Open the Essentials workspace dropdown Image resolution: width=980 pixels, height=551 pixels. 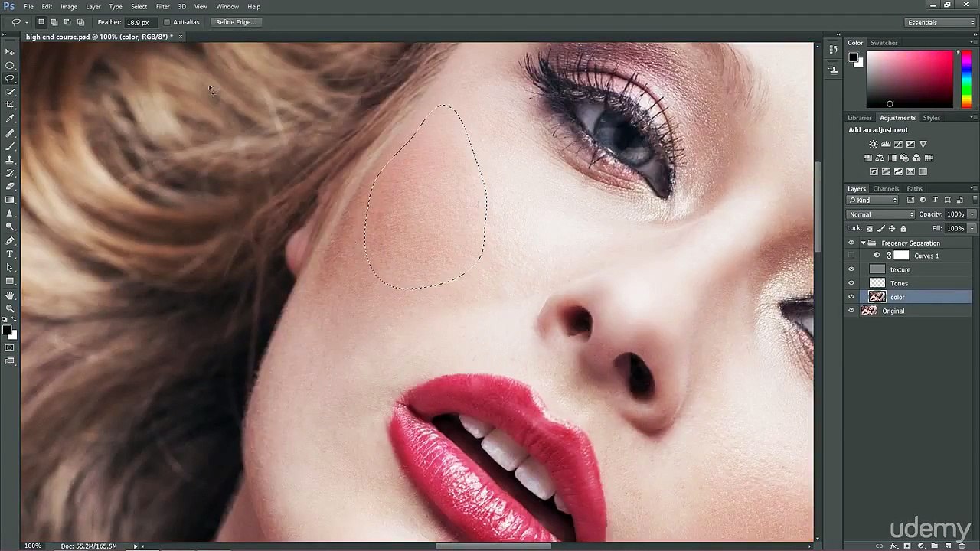pyautogui.click(x=940, y=23)
